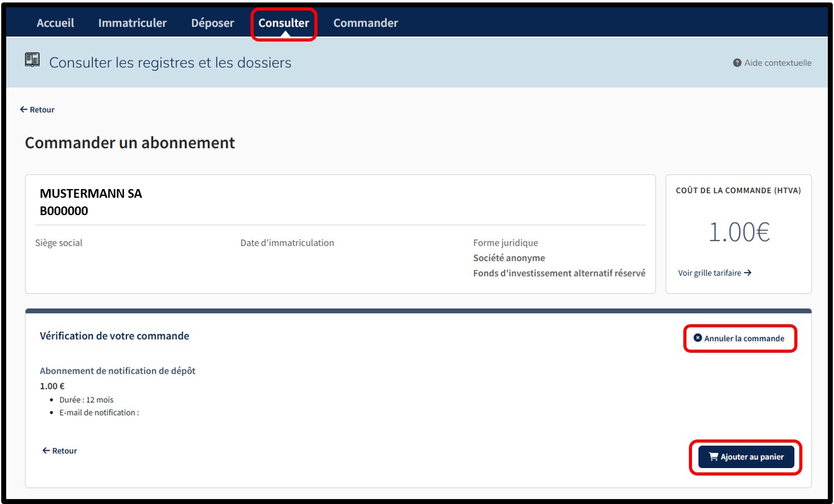The image size is (834, 504).
Task: Open the Aide contextuelle help link
Action: 778,63
